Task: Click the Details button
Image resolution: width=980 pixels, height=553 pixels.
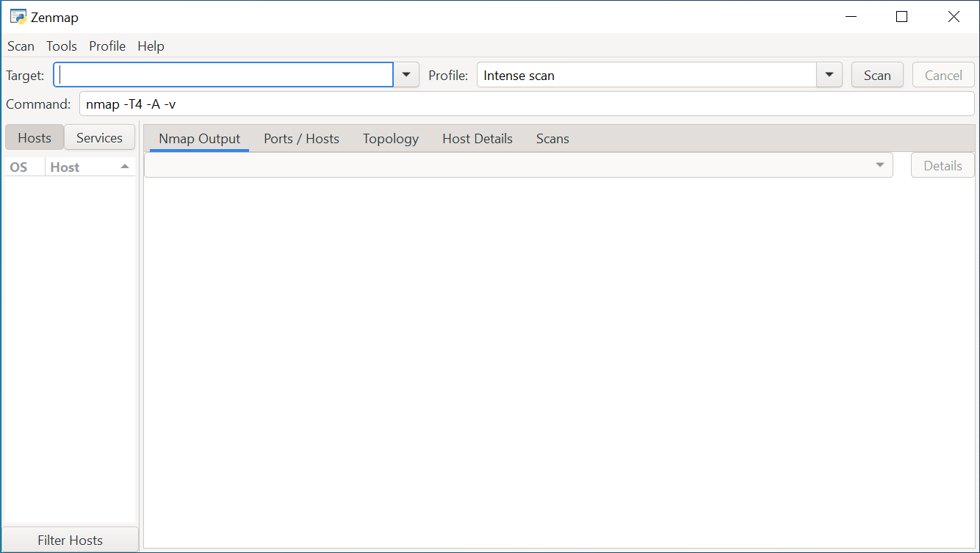Action: [x=943, y=165]
